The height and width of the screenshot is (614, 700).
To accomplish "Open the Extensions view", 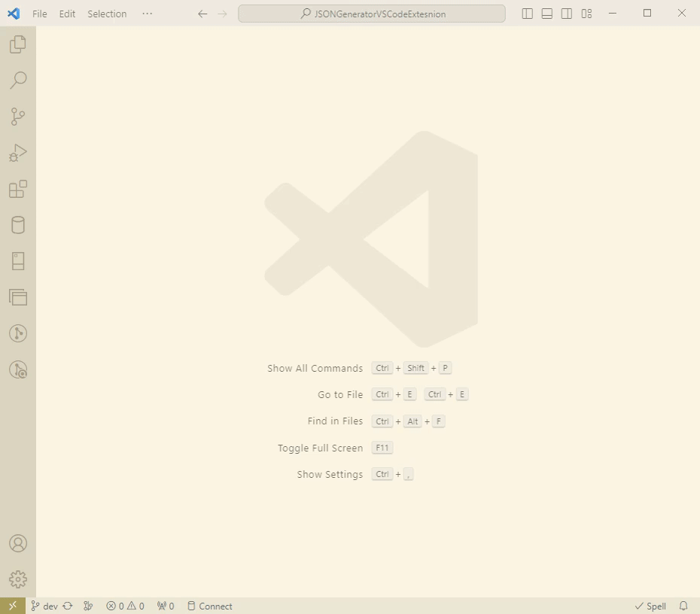I will 18,189.
